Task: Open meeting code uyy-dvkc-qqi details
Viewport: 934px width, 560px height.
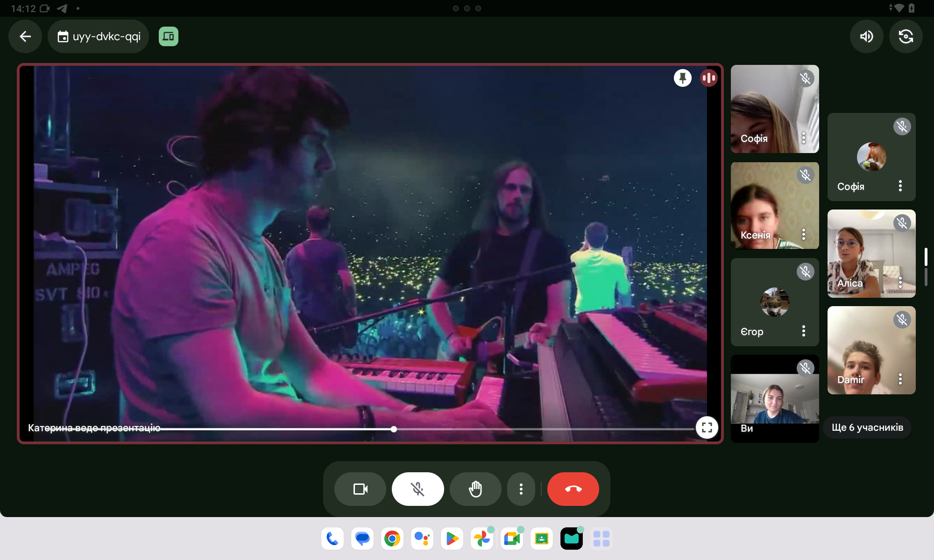Action: [99, 36]
